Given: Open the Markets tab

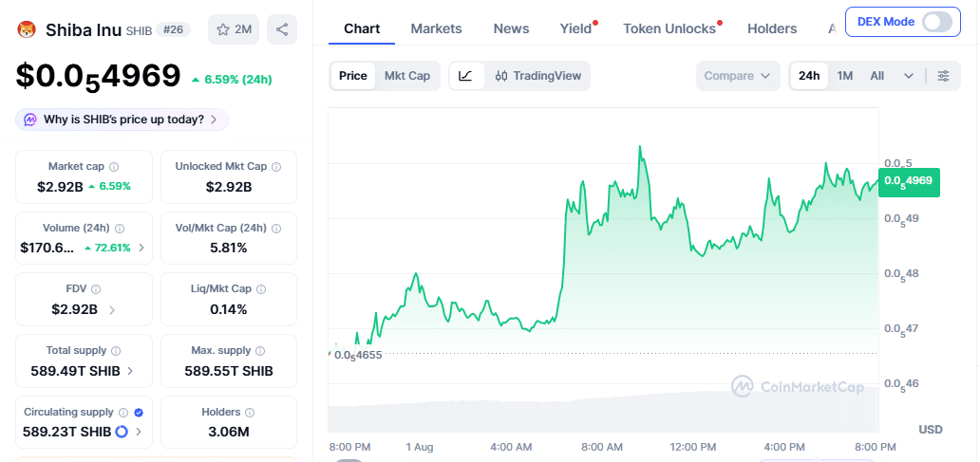Looking at the screenshot, I should click(436, 28).
